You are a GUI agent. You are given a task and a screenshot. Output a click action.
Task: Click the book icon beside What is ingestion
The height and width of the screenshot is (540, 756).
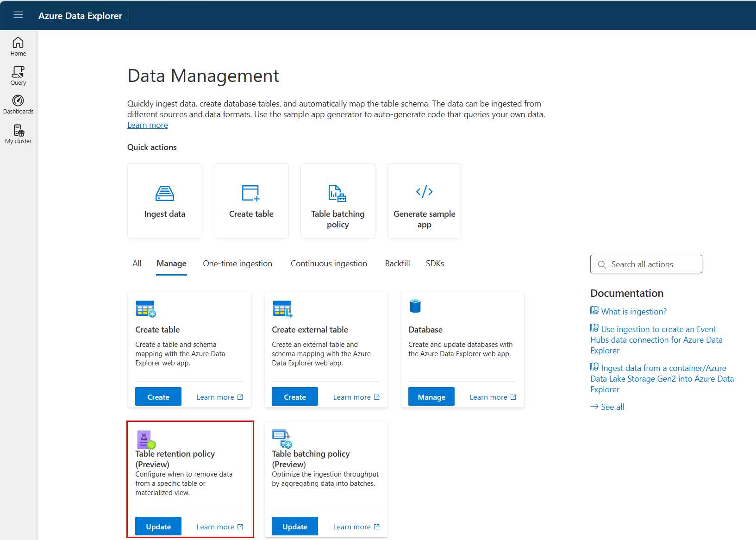(594, 310)
